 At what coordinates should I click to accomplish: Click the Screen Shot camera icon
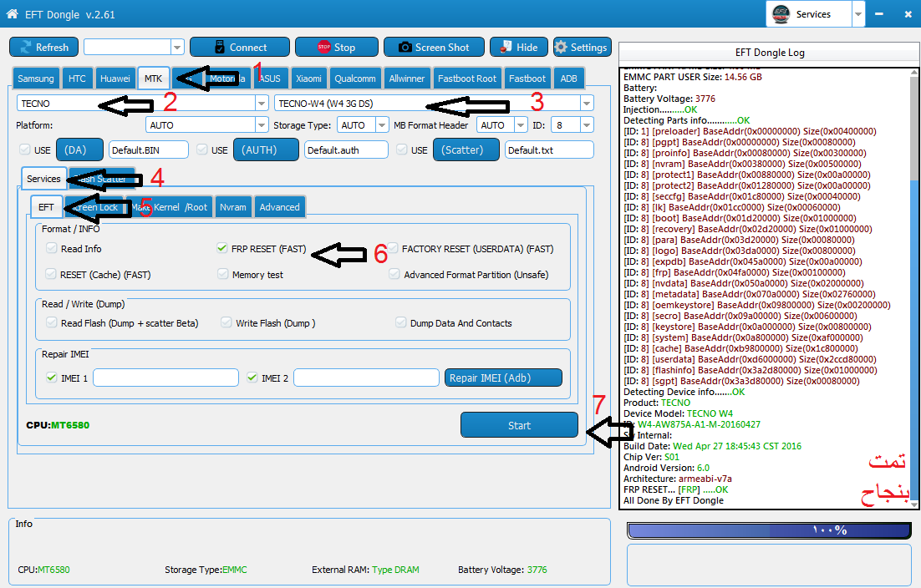(x=405, y=48)
